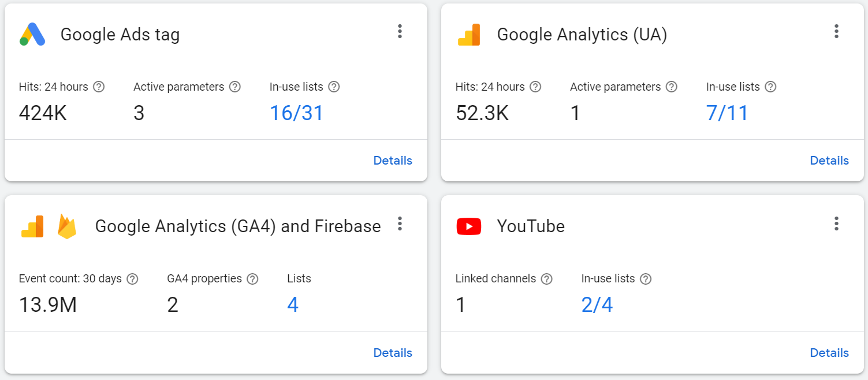The width and height of the screenshot is (868, 380).
Task: Click the 52.3K hits value
Action: point(482,113)
